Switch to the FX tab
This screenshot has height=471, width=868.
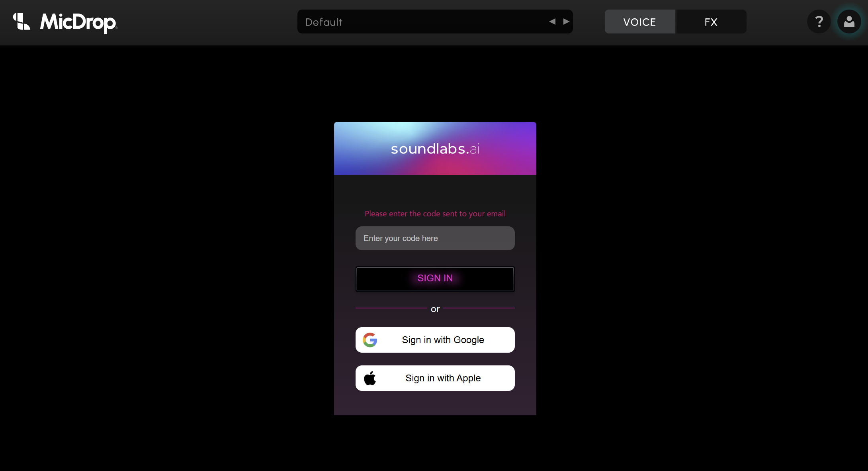point(711,22)
